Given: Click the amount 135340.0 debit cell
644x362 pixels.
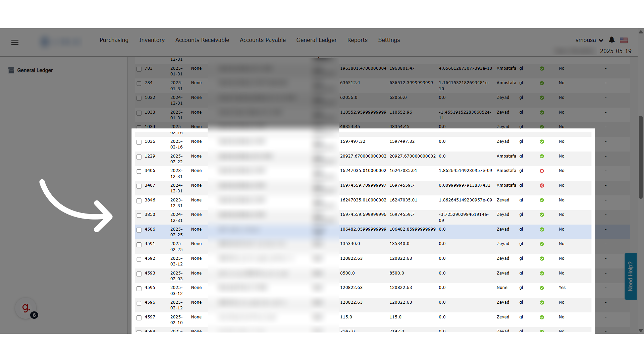Looking at the screenshot, I should tap(350, 244).
